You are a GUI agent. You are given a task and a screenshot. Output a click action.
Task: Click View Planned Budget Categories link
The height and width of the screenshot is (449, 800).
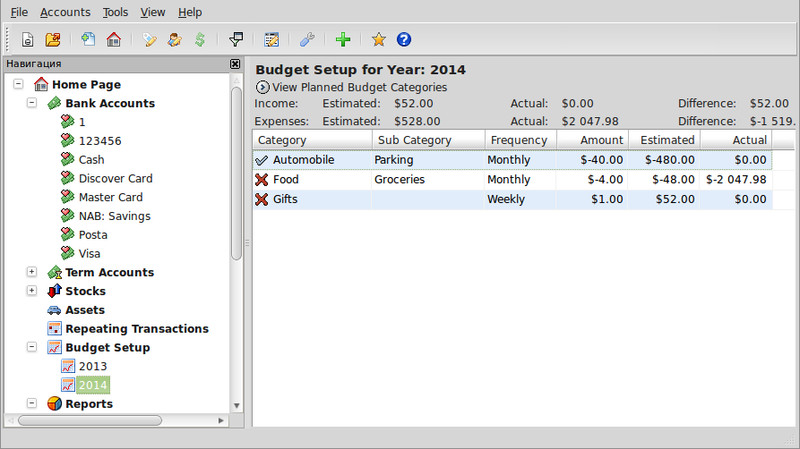(x=359, y=87)
